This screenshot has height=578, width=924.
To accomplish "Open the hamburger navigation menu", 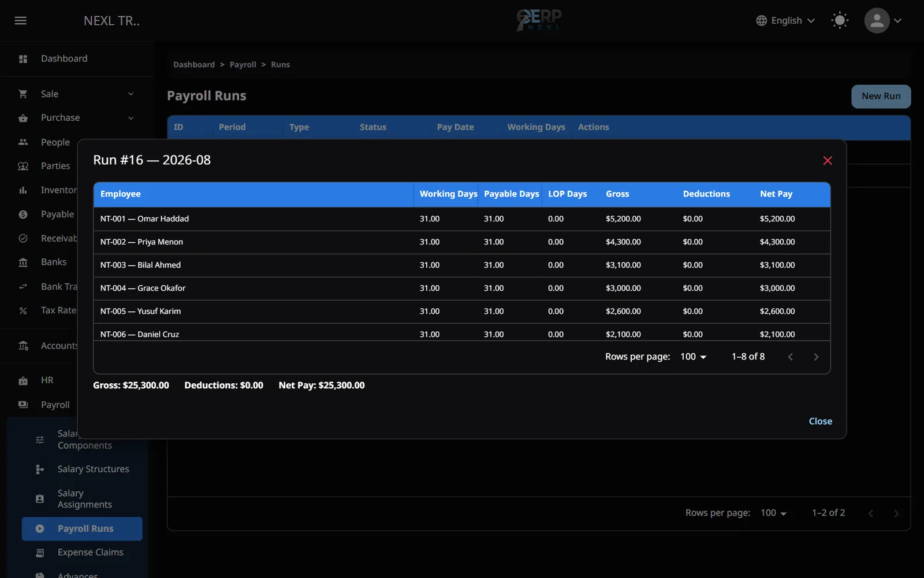I will pos(21,21).
